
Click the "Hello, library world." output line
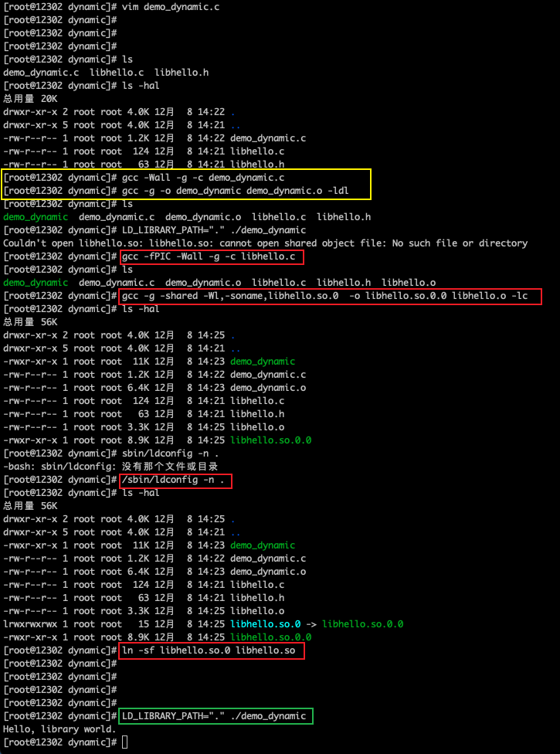pyautogui.click(x=59, y=729)
